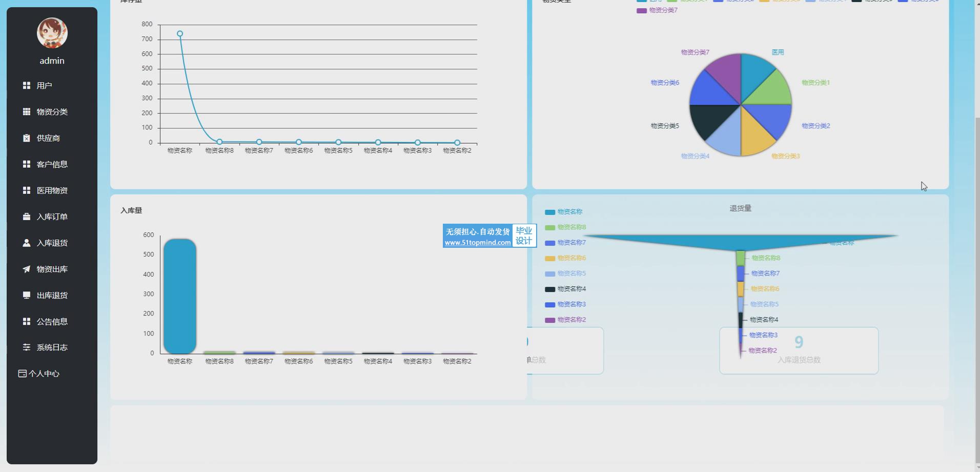Click the admin avatar image

(x=52, y=33)
